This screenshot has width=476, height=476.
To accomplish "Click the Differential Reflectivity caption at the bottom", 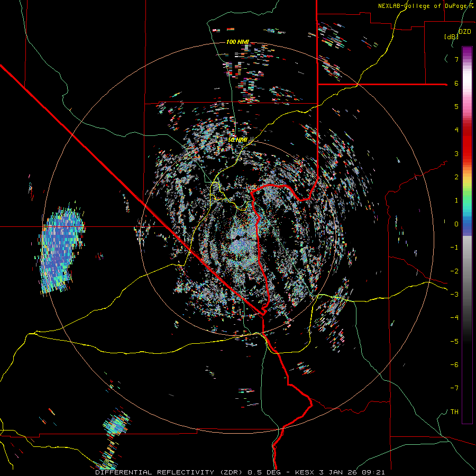I will click(240, 472).
